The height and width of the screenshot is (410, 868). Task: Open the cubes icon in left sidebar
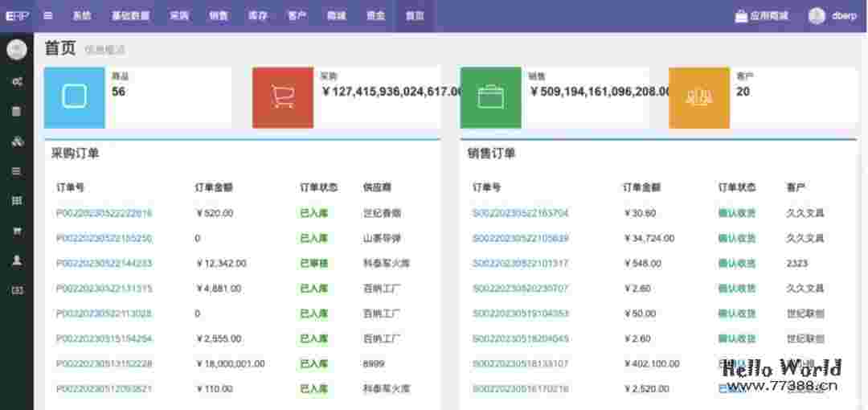(17, 141)
